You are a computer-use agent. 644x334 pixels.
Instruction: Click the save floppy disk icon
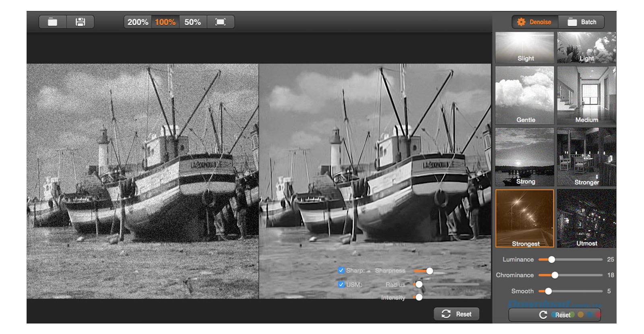pos(80,22)
